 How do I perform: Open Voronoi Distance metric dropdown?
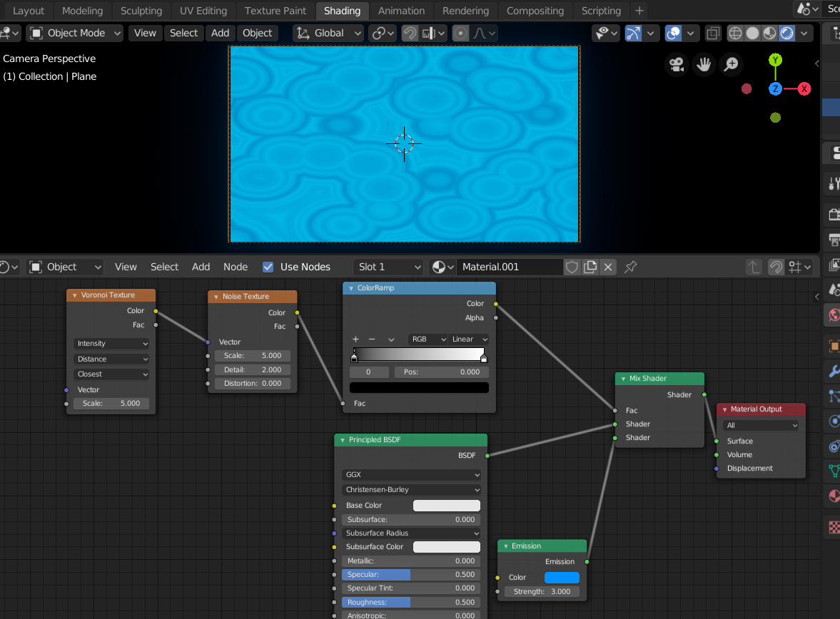point(111,359)
